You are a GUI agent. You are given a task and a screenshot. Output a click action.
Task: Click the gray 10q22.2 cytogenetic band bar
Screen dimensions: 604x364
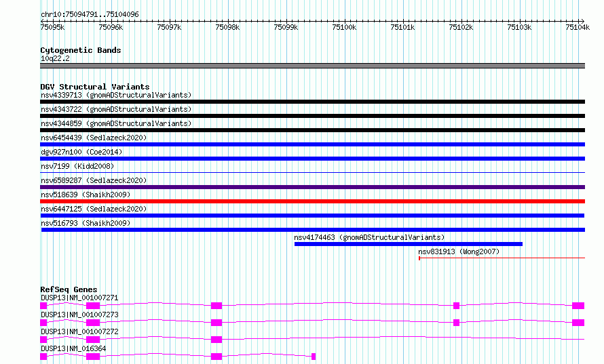point(312,66)
